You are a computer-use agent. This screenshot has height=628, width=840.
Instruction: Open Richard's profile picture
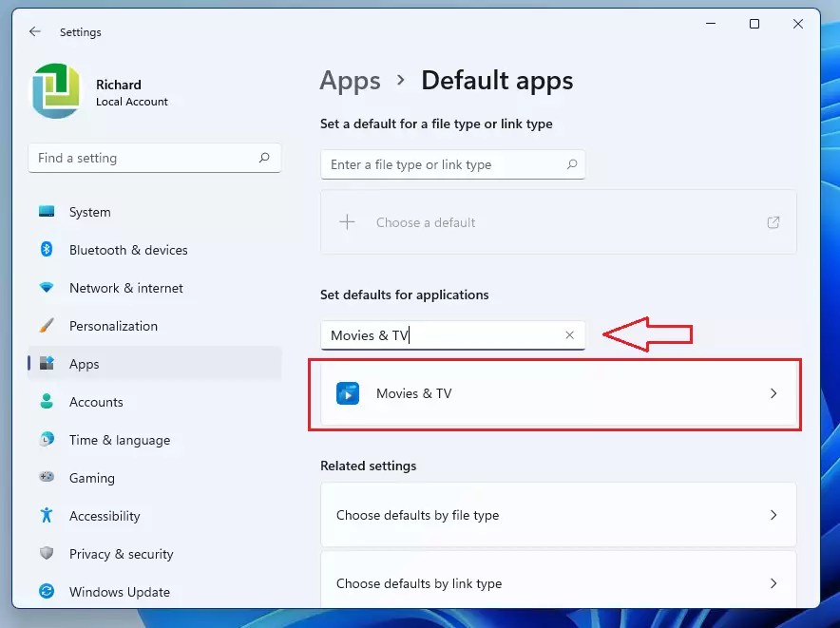point(56,91)
